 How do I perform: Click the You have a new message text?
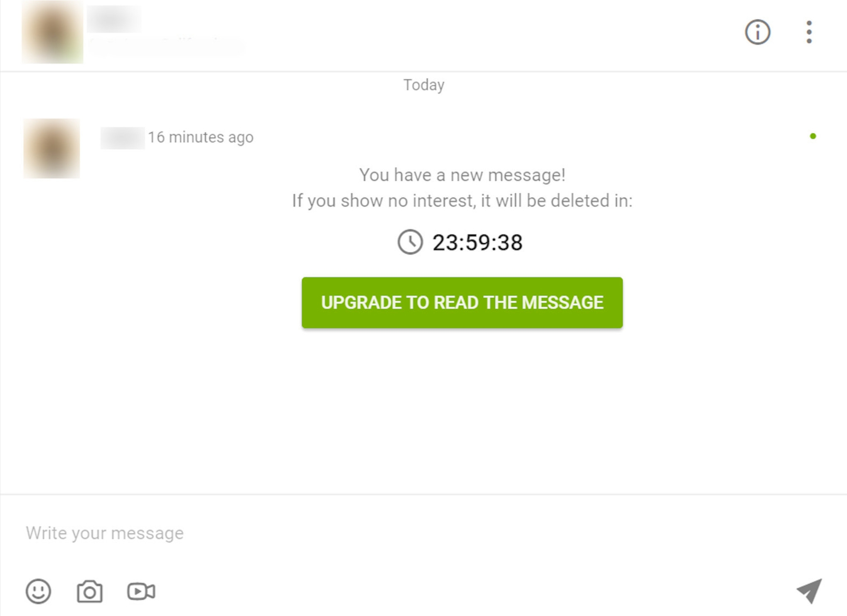click(x=462, y=175)
